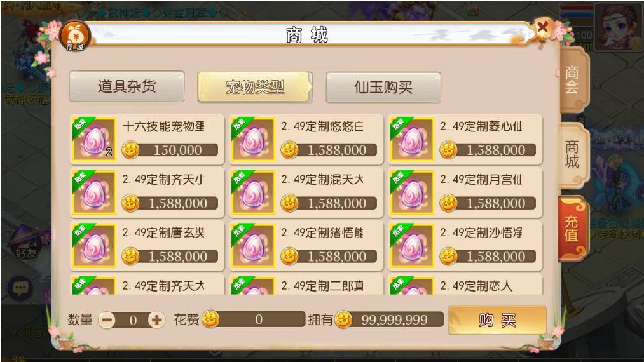Close the 商城 shop window
This screenshot has width=644, height=362.
coord(542,27)
